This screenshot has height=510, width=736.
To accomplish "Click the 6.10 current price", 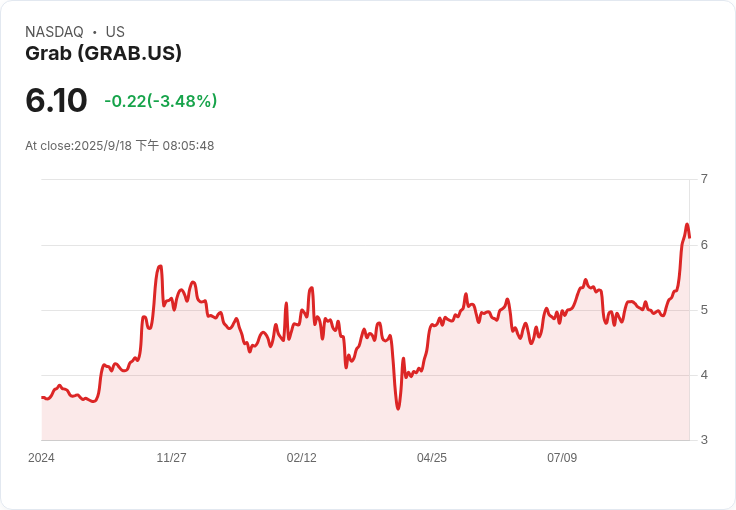I will (x=56, y=101).
